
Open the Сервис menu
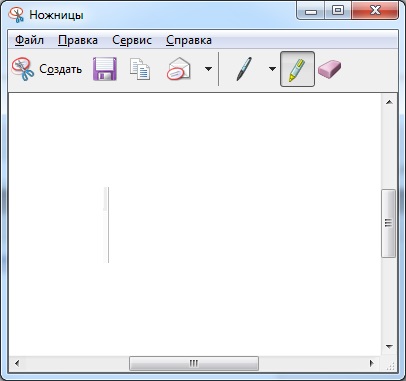click(x=132, y=40)
